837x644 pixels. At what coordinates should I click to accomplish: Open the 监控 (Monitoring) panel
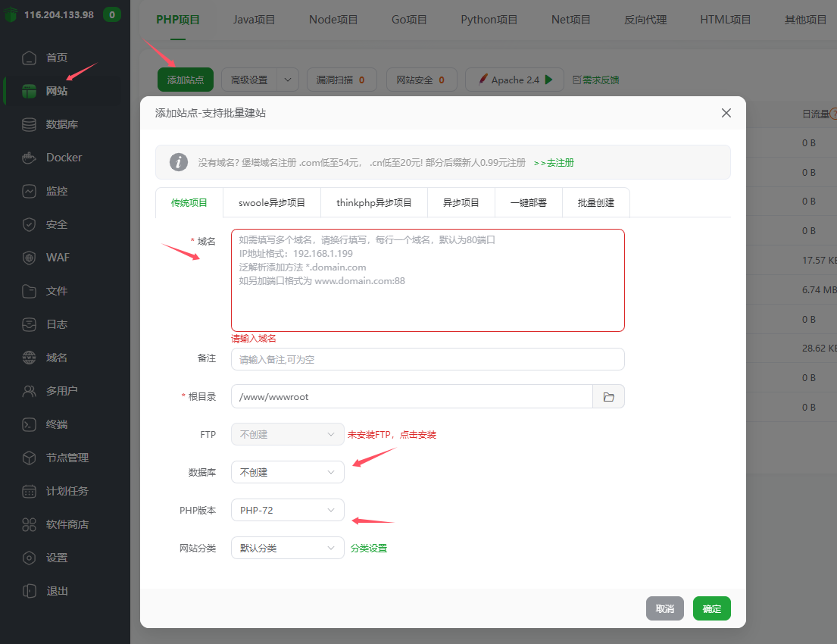click(x=57, y=190)
